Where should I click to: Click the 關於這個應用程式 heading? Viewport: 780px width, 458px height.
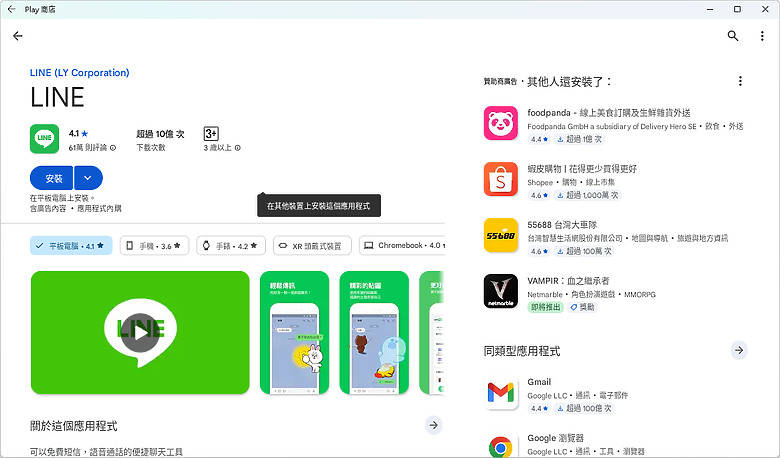[x=74, y=426]
